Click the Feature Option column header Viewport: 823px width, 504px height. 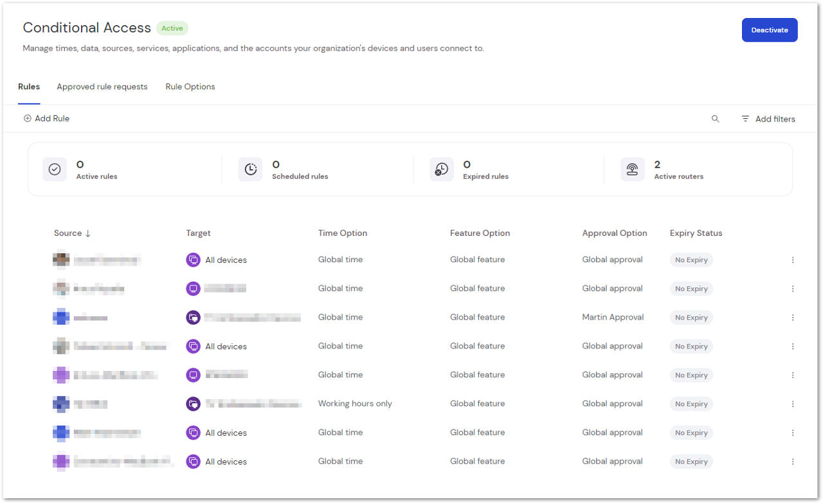pyautogui.click(x=480, y=233)
